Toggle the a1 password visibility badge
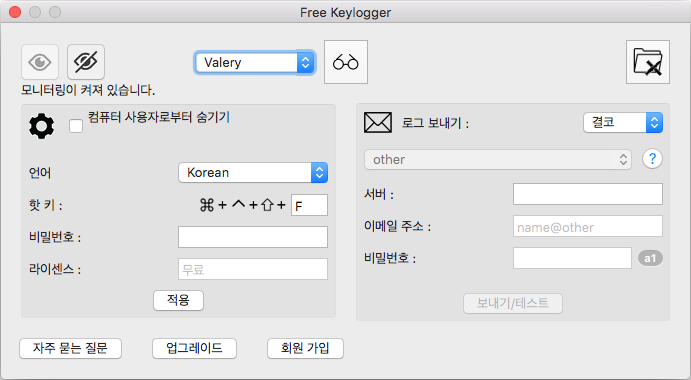The width and height of the screenshot is (691, 380). click(x=650, y=258)
